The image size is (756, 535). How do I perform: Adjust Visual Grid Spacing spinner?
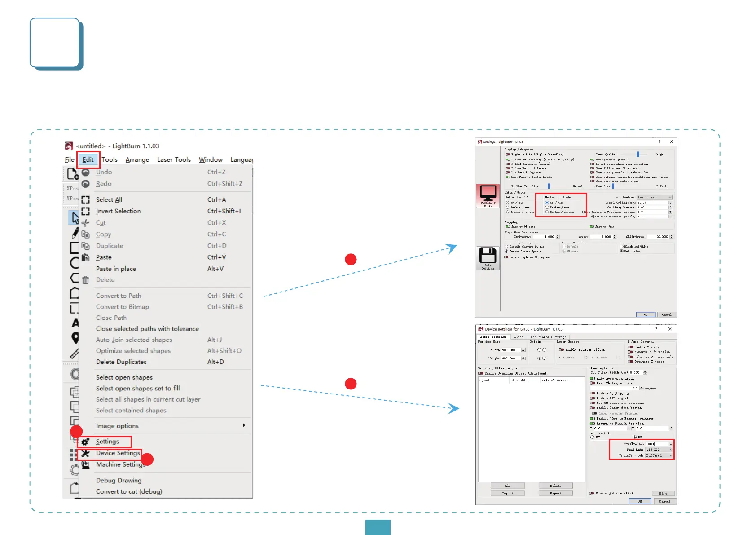pos(670,203)
